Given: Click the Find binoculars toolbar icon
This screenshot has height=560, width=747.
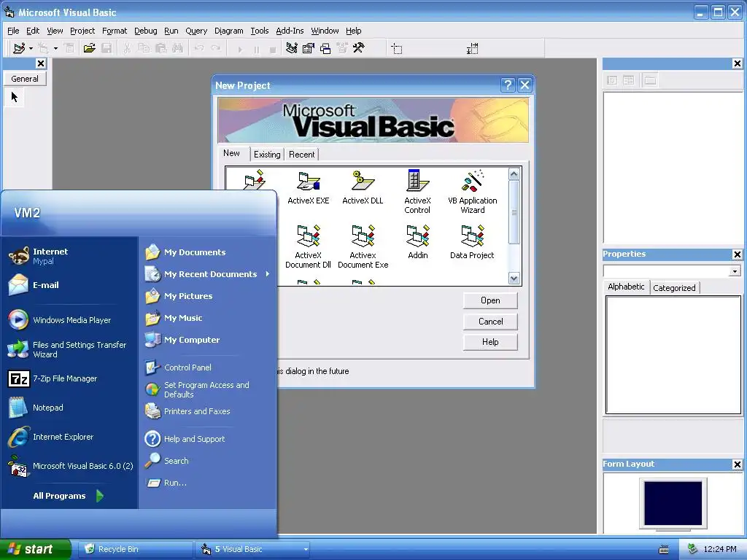Looking at the screenshot, I should 178,48.
